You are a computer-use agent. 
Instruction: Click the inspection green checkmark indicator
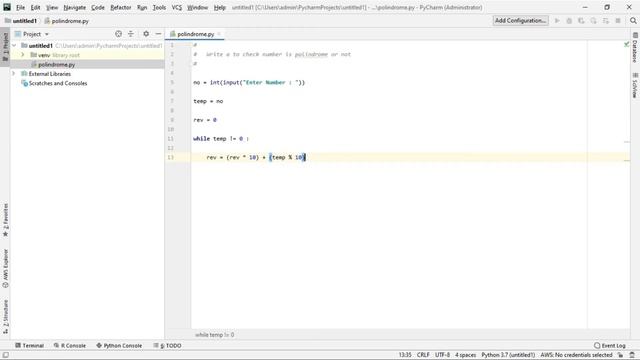[627, 44]
